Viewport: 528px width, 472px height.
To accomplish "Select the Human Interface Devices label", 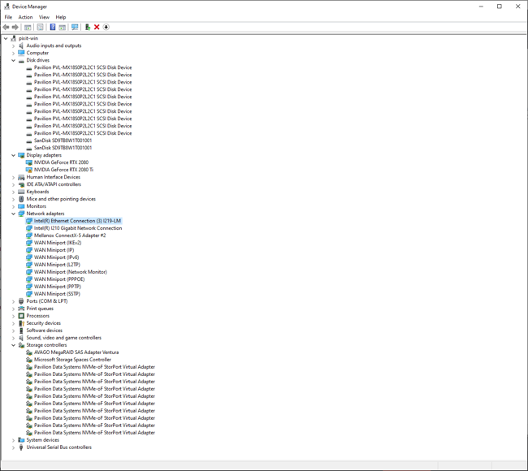I will click(x=53, y=177).
